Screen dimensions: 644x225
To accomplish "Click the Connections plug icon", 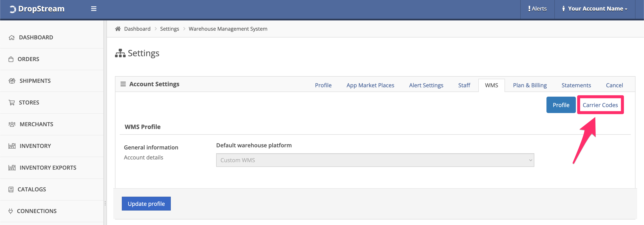I will coord(10,211).
